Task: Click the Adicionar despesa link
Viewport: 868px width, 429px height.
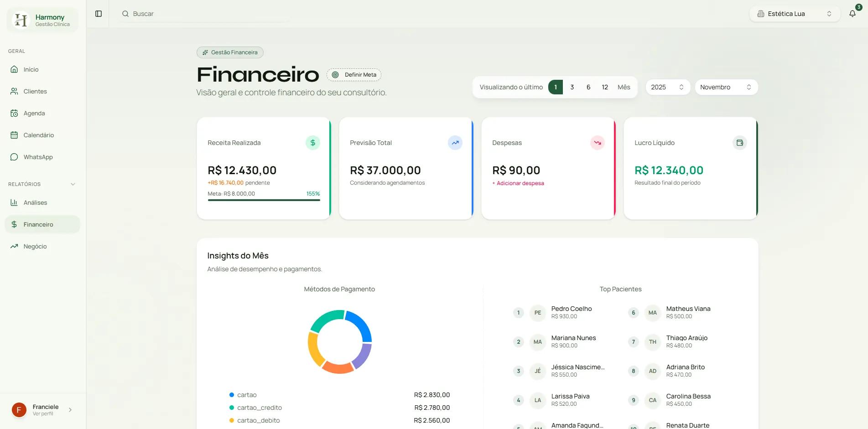Action: (x=518, y=183)
